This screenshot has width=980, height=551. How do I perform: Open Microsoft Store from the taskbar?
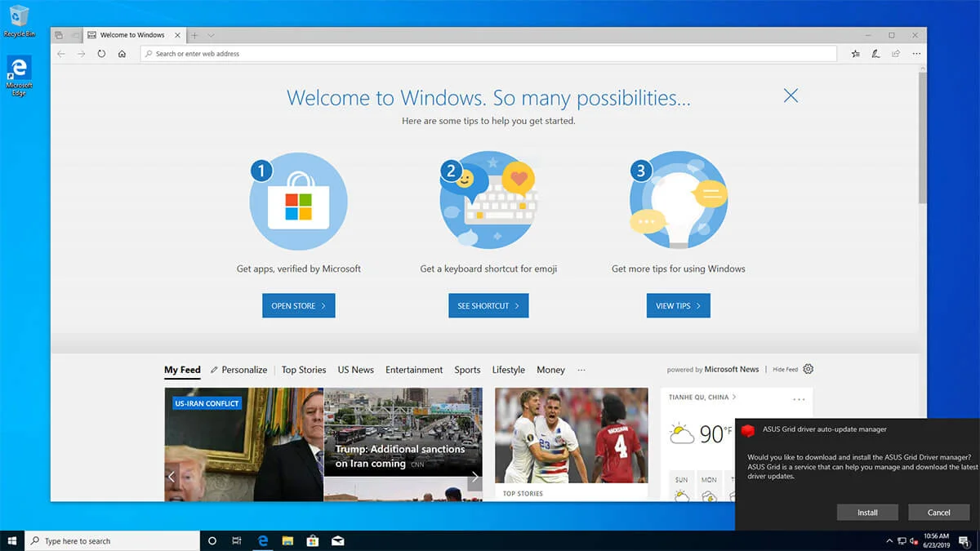312,540
